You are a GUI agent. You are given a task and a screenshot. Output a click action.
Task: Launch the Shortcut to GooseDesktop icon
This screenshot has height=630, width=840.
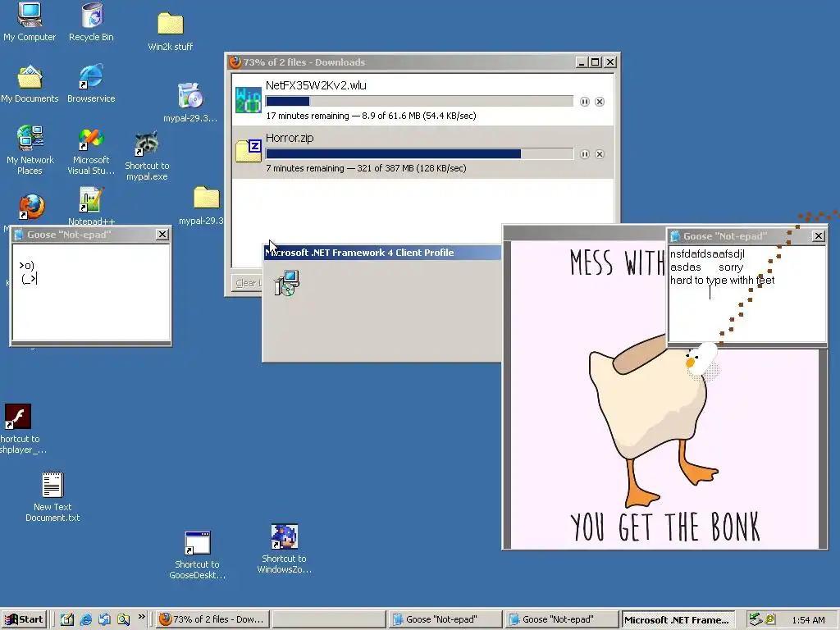tap(197, 543)
